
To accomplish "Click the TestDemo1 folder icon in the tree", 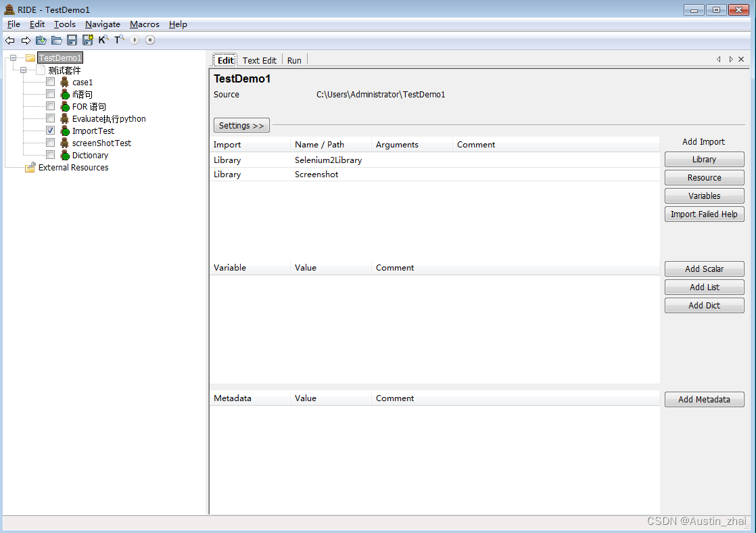I will [x=30, y=58].
